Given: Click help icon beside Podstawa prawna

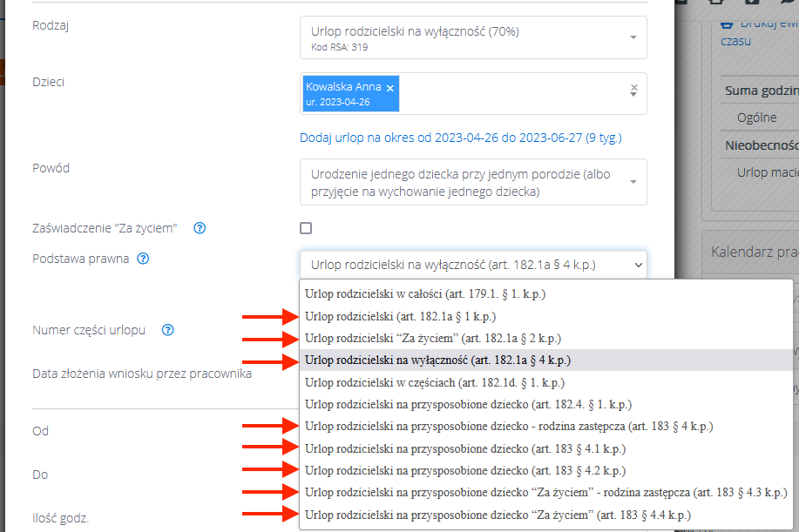Looking at the screenshot, I should point(144,259).
